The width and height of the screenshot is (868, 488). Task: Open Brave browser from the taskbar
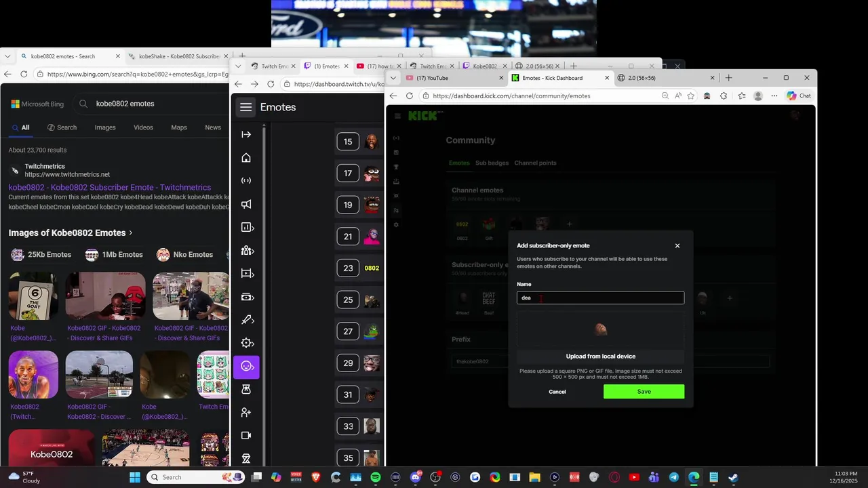pyautogui.click(x=317, y=477)
